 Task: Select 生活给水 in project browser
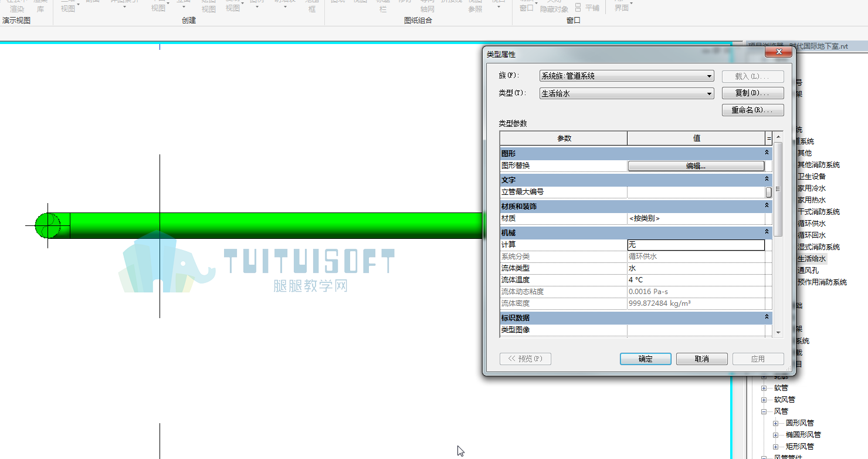coord(812,259)
